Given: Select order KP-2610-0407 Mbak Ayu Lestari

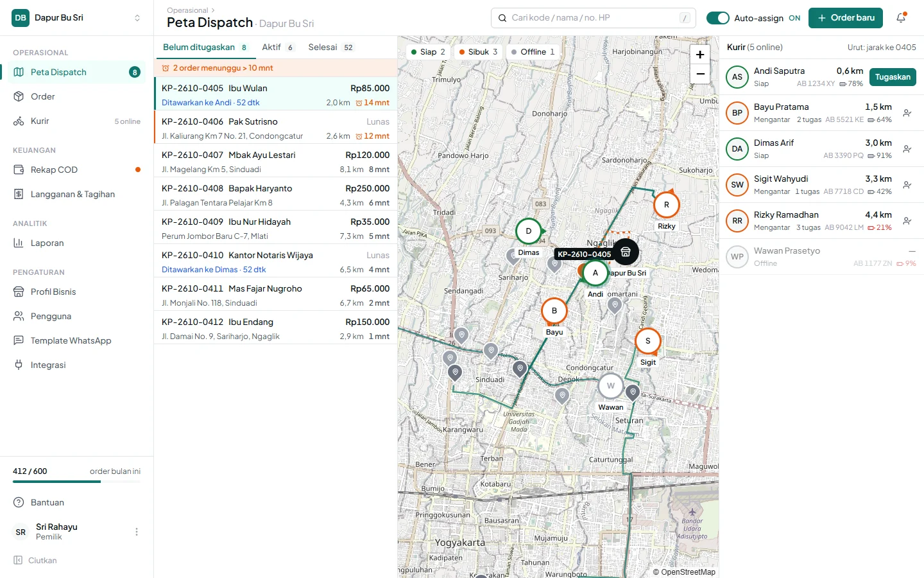Looking at the screenshot, I should (276, 162).
